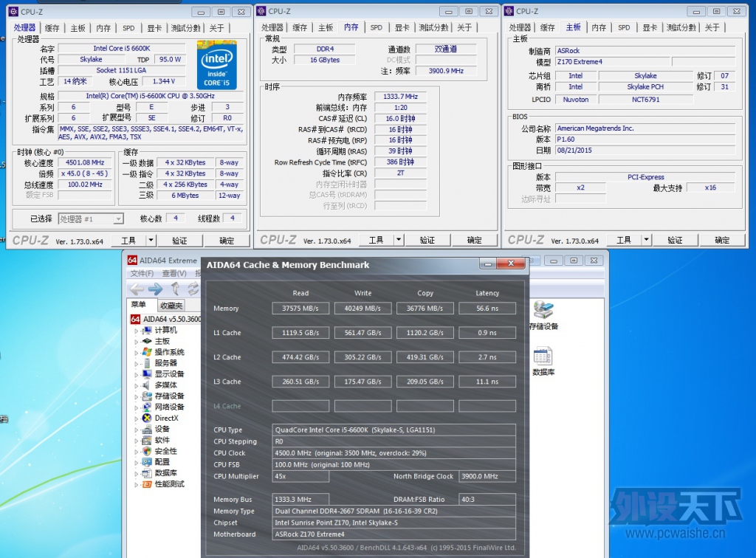Click 确定 button in middle CPU-Z

pos(475,240)
